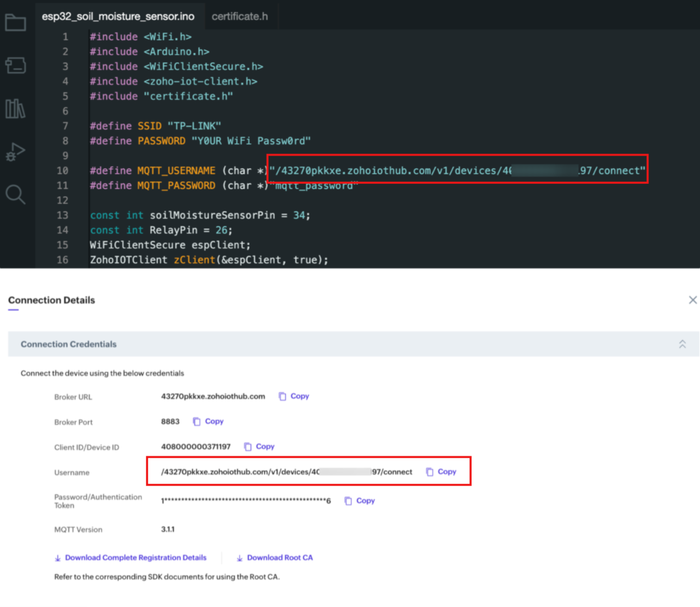Click copy icon next to Username
The width and height of the screenshot is (700, 607).
click(430, 472)
